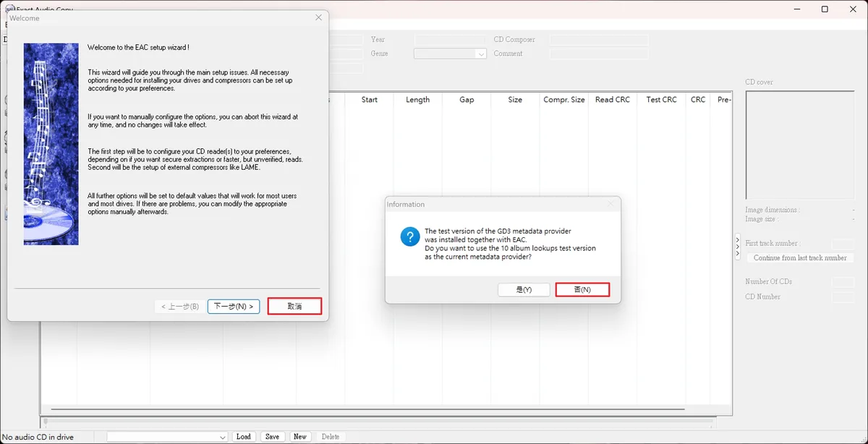Sort by the Read CRC column header
The image size is (868, 444).
pos(613,100)
